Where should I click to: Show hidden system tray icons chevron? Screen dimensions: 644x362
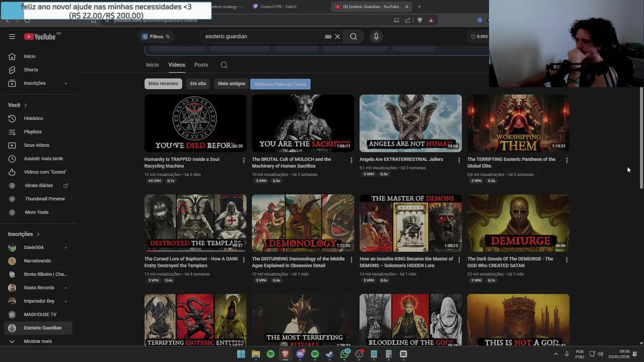[x=556, y=354]
